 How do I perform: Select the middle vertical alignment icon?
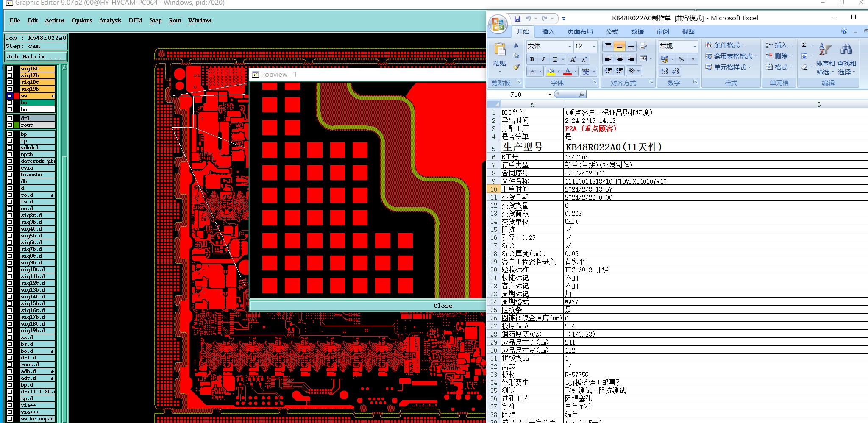(620, 46)
